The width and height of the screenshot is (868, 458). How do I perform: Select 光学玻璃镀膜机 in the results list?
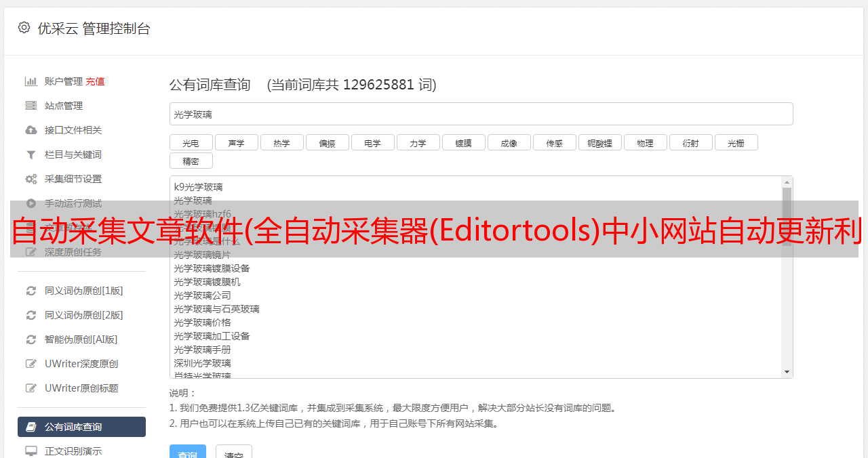[x=207, y=282]
